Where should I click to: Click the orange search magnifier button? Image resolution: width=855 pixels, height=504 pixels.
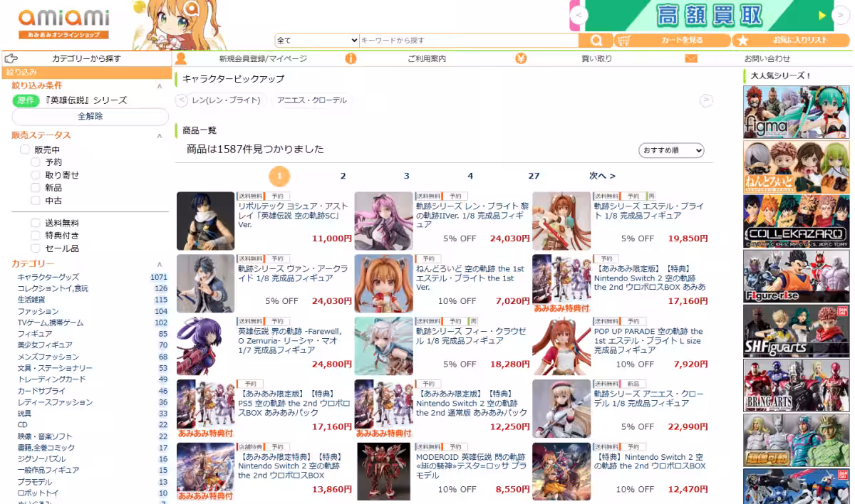click(x=596, y=41)
